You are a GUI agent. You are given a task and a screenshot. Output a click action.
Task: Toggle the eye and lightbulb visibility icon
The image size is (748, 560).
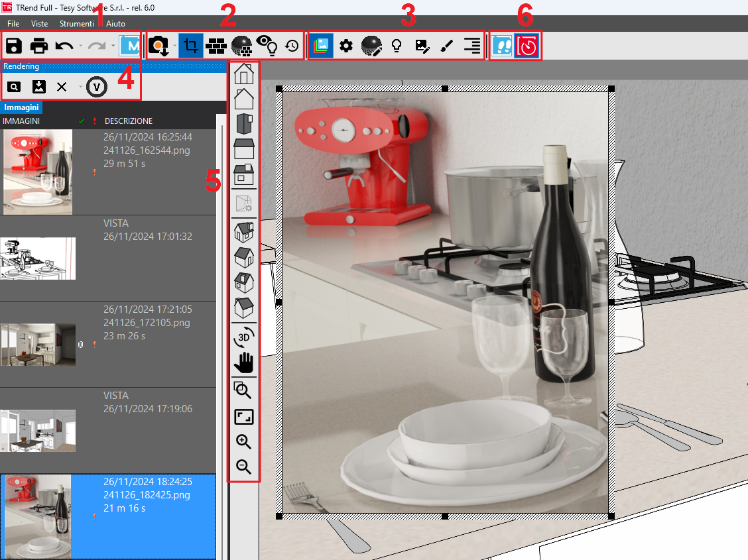(267, 46)
